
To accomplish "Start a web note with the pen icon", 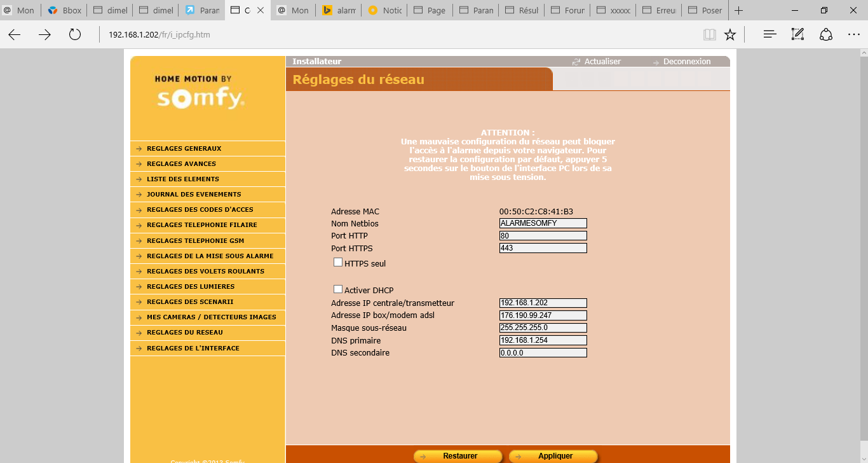I will click(798, 34).
